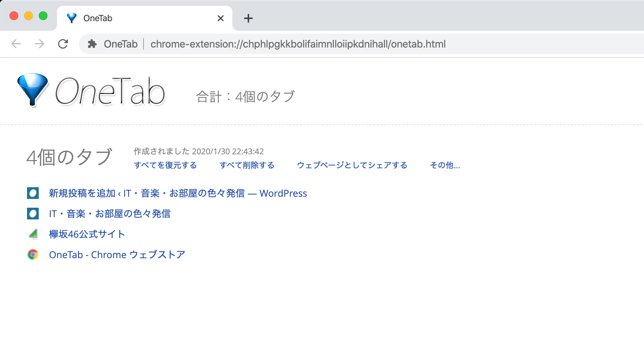Viewport: 644px width, 343px height.
Task: Click the Chrome favicon of OneTab store entry
Action: pos(33,255)
